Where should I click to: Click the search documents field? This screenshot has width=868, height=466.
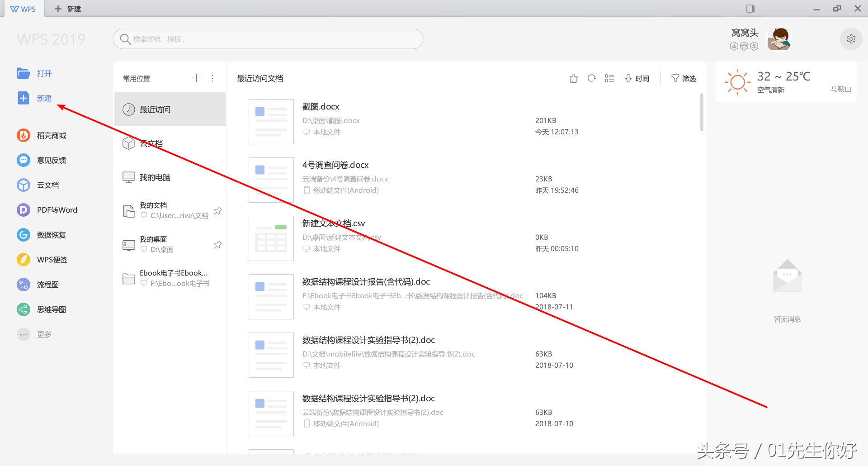pyautogui.click(x=268, y=39)
